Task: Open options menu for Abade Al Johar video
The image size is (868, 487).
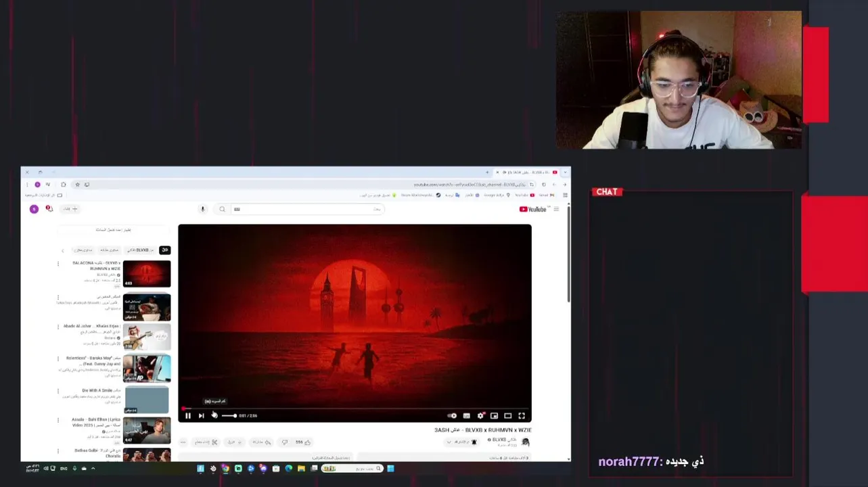Action: [x=58, y=327]
